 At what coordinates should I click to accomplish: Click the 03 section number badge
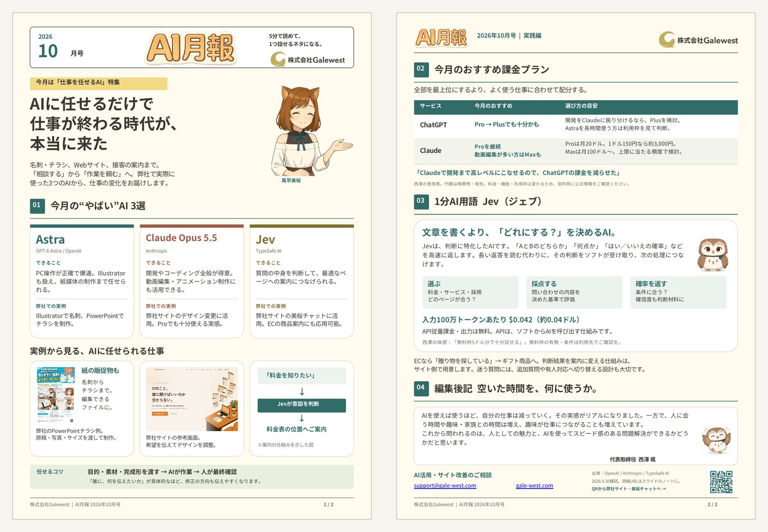pos(421,202)
